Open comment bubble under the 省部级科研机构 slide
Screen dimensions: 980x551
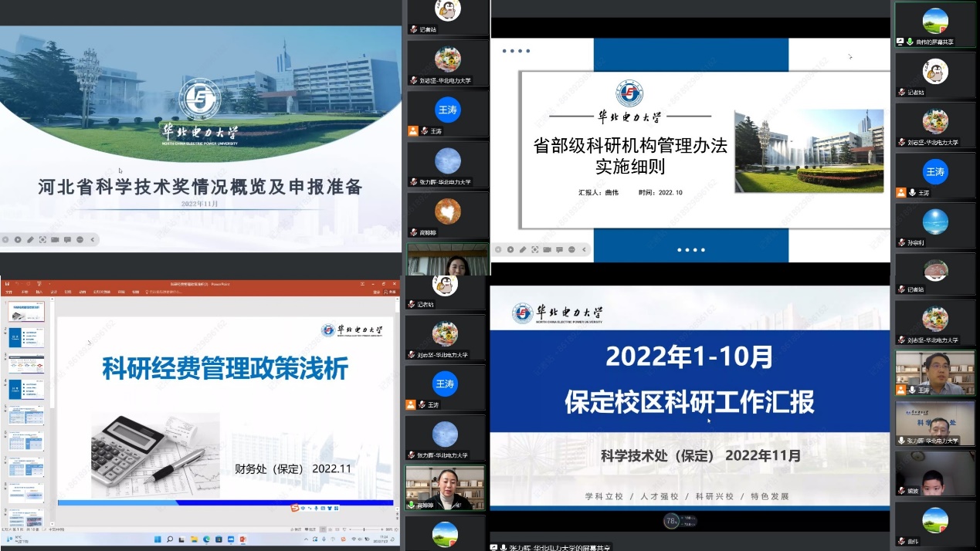[x=560, y=249]
